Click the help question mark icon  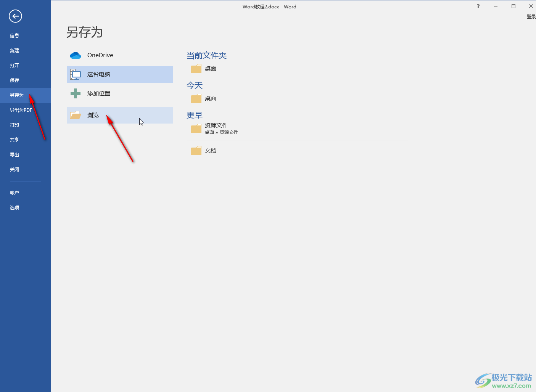(478, 6)
